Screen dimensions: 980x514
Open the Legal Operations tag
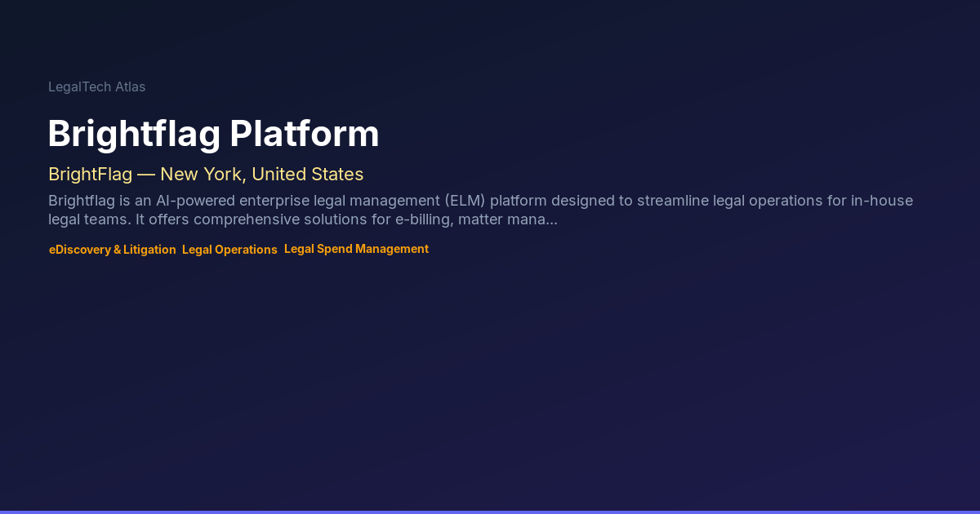229,250
